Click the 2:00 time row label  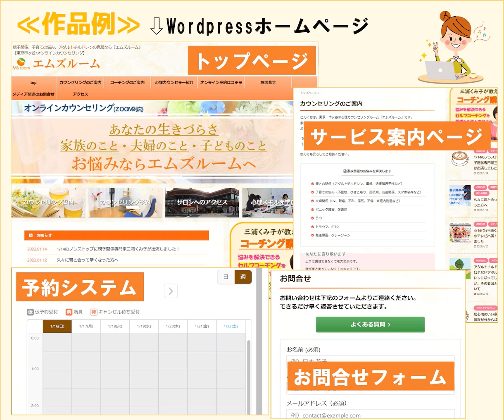point(35,406)
